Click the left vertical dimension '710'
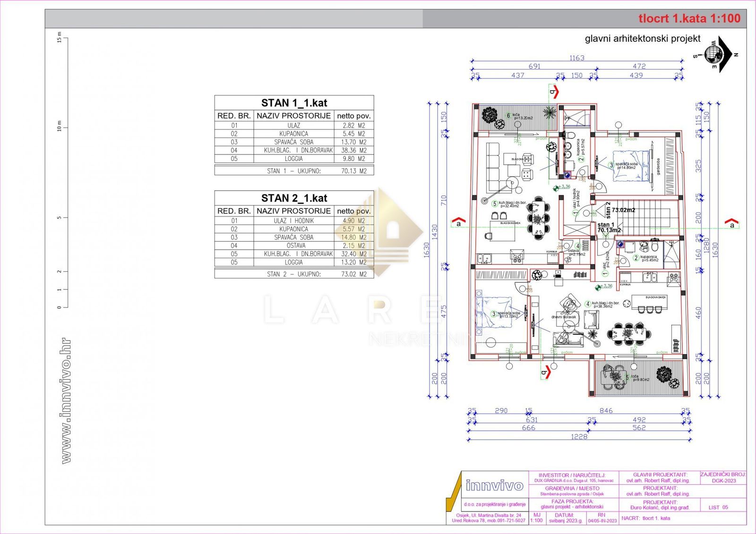 444,200
